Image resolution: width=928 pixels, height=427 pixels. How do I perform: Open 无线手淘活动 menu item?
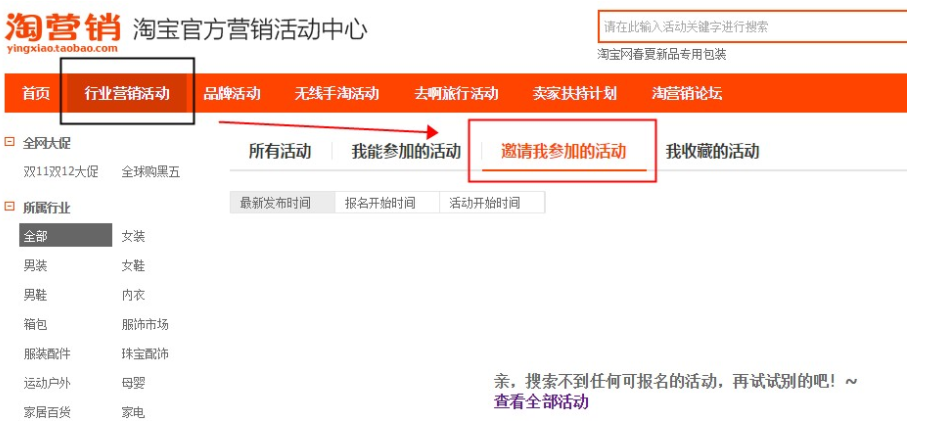(x=337, y=94)
